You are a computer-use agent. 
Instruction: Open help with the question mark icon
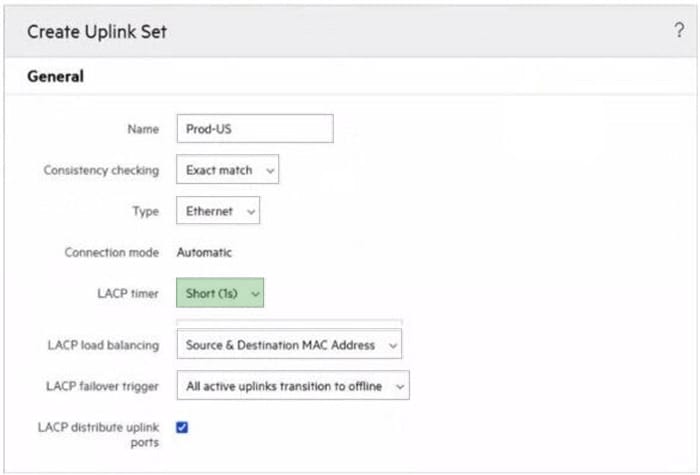coord(679,31)
